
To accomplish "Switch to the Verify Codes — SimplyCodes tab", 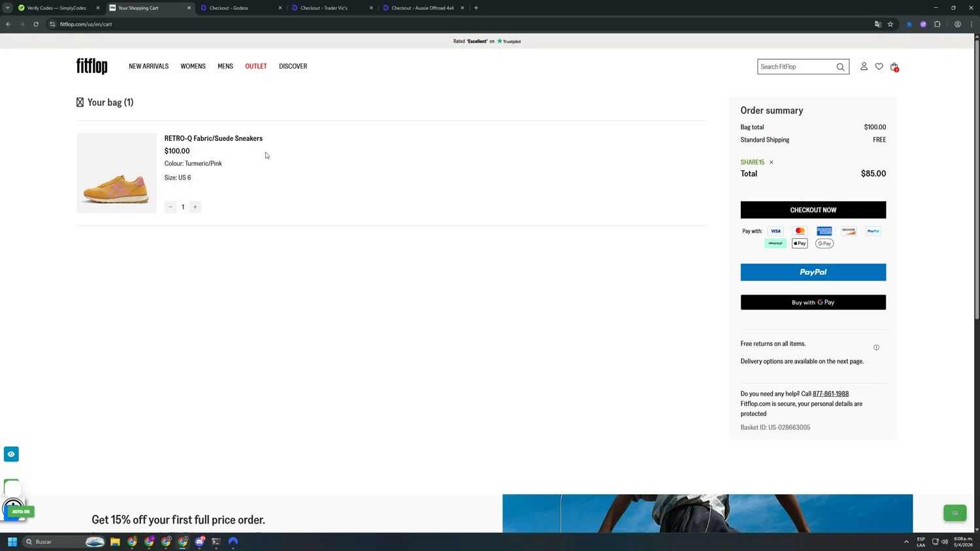I will (x=58, y=8).
